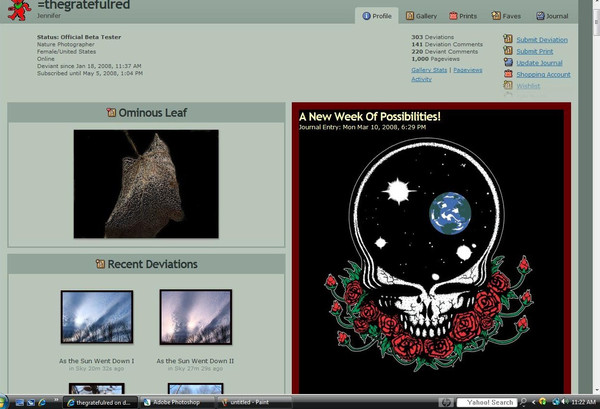Click the '220 Deviant Comments' text
This screenshot has width=600, height=409.
click(x=445, y=52)
